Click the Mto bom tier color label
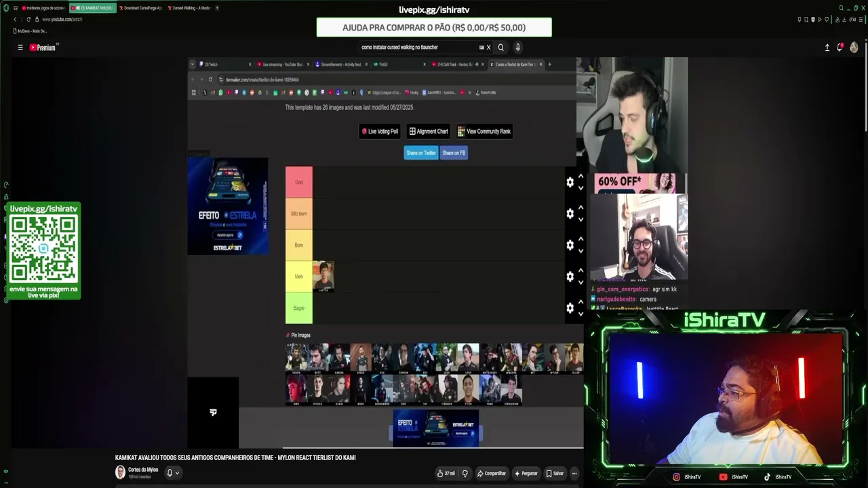The image size is (868, 488). (299, 213)
